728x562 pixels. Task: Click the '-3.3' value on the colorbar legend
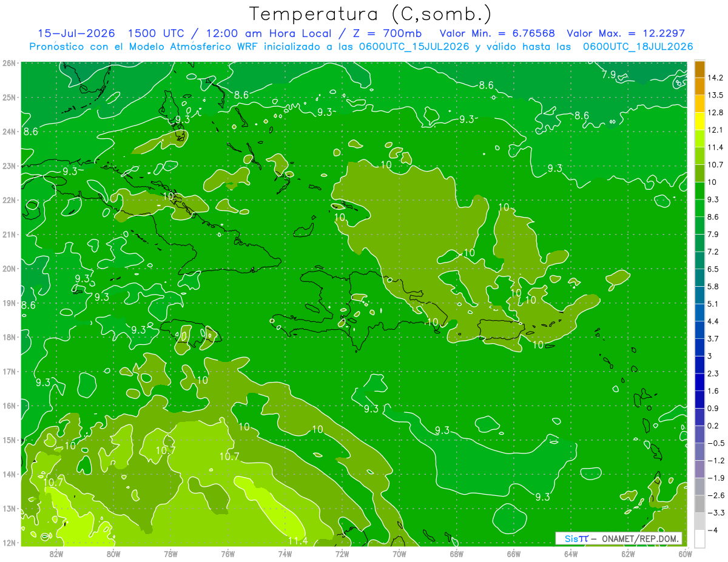click(x=716, y=512)
